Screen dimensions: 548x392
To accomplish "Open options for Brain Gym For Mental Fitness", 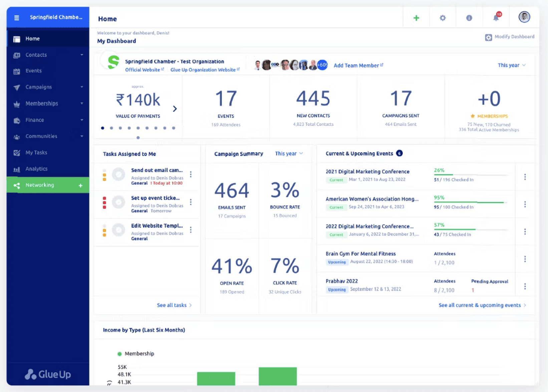I will tap(525, 259).
